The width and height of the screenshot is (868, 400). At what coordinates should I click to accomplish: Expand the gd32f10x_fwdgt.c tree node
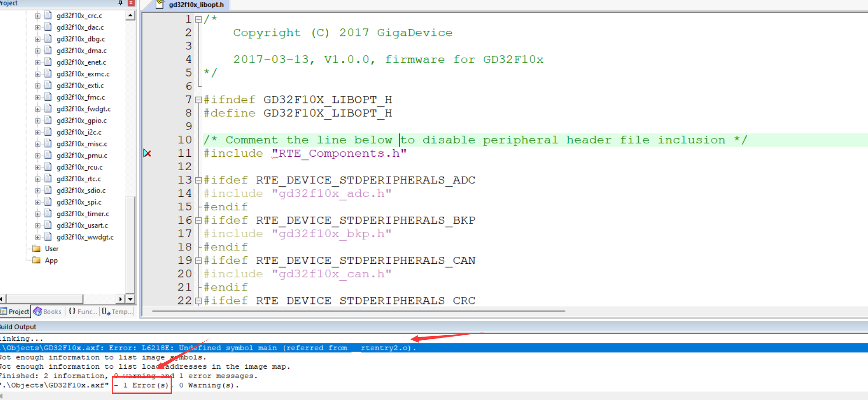tap(38, 109)
